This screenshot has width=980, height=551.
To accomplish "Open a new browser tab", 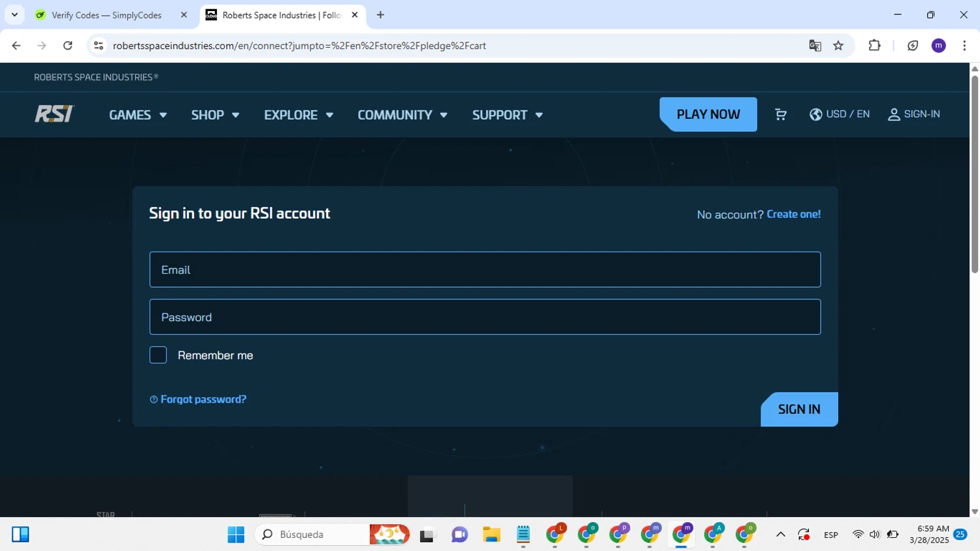I will tap(380, 15).
